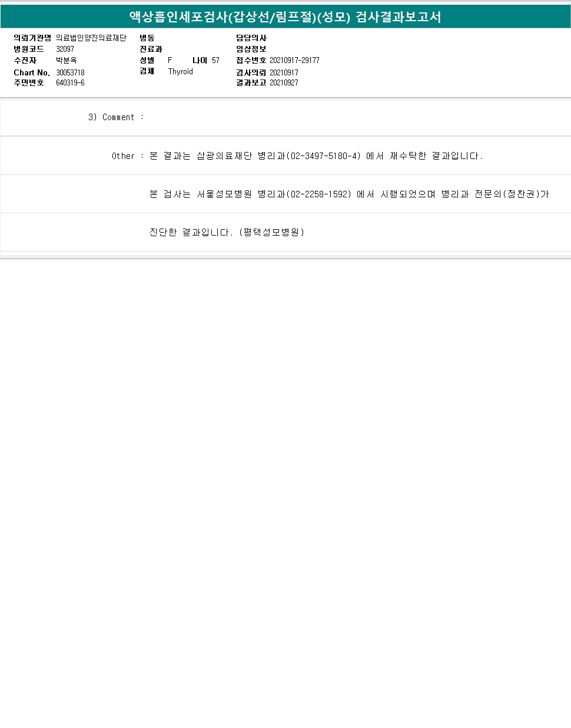Click the 병원코드 value 32097
Screen dimensions: 571x728
[x=65, y=49]
